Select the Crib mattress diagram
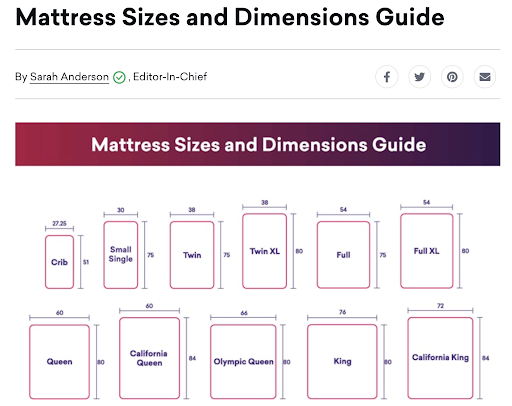Image resolution: width=512 pixels, height=406 pixels. pyautogui.click(x=59, y=262)
